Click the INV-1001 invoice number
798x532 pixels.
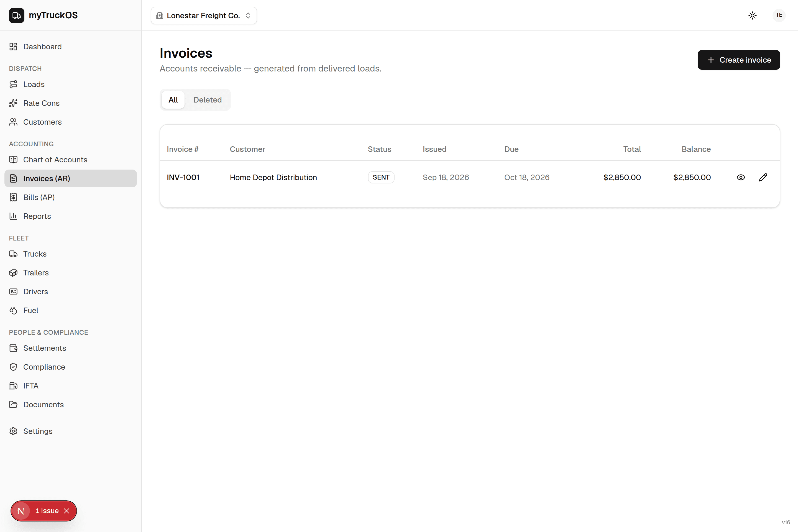tap(183, 177)
